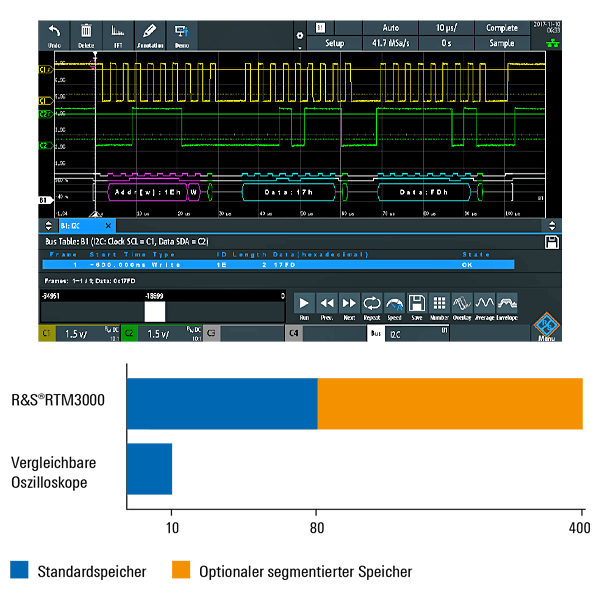This screenshot has width=600, height=600.
Task: Click the Delete trash icon
Action: point(86,36)
